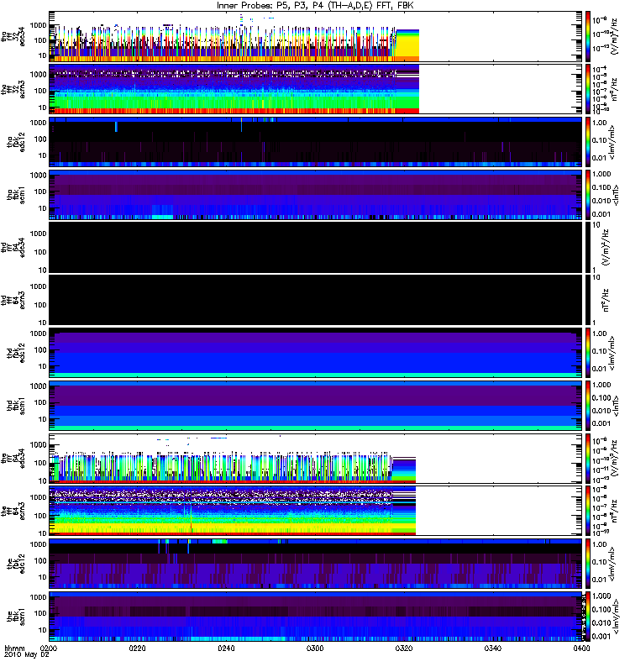
Task: Click the 0340 time axis label
Action: point(493,648)
